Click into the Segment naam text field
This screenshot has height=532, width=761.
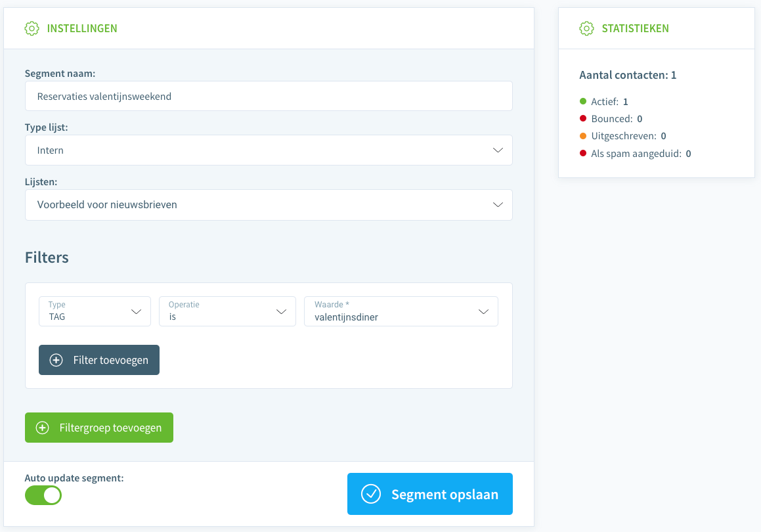(269, 97)
